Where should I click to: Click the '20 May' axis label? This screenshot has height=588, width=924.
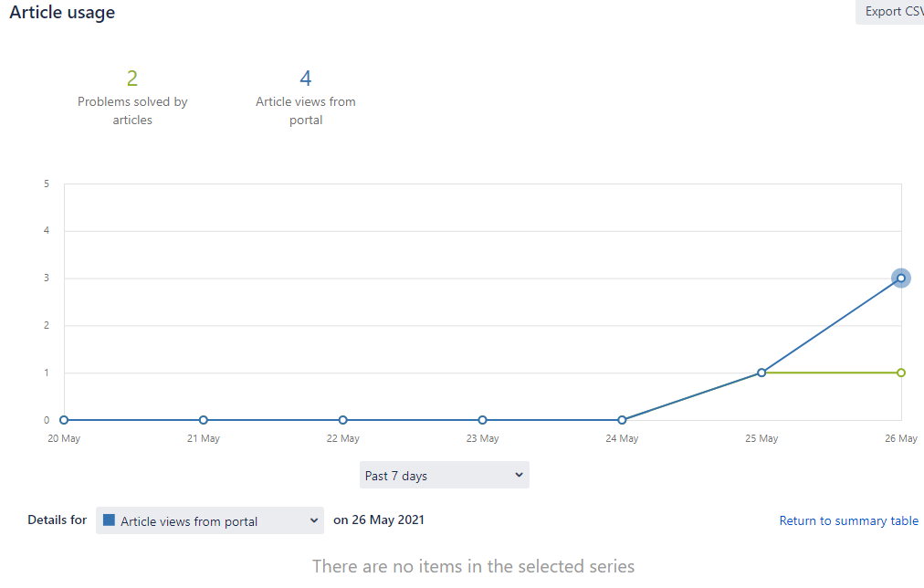(64, 438)
